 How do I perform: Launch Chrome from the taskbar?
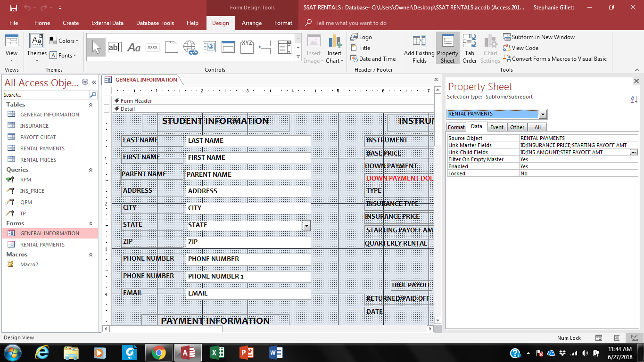point(158,353)
